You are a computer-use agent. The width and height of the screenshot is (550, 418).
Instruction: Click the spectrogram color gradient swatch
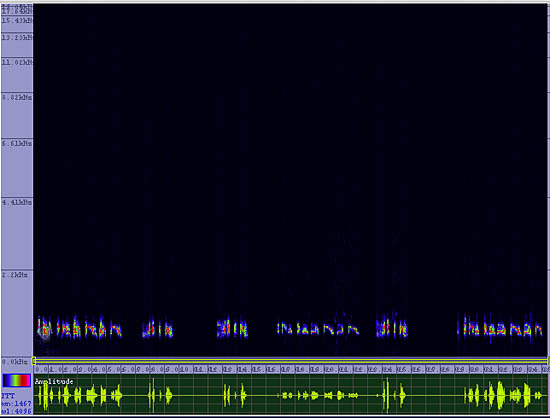[x=16, y=381]
